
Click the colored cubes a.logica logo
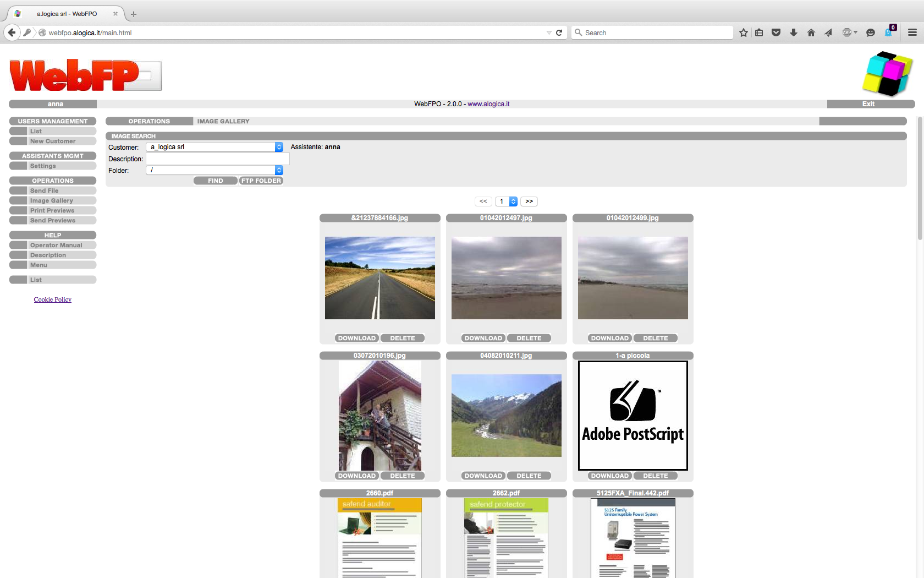(x=887, y=73)
